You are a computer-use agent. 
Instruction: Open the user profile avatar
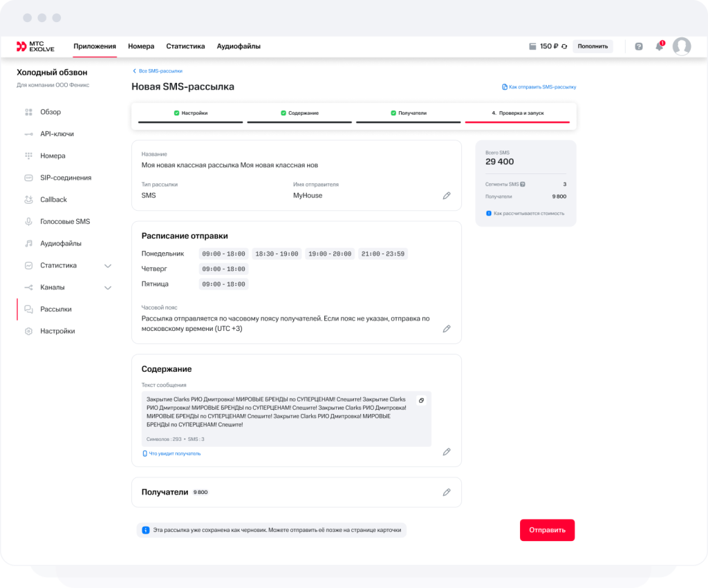pyautogui.click(x=682, y=46)
